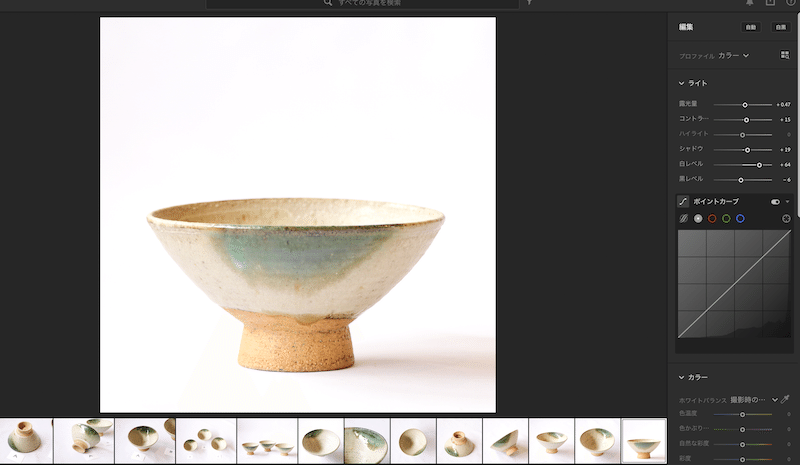Screen dimensions: 800x465
Task: Select the first filmstrip thumbnail, upside-down bowl
Action: [26, 440]
